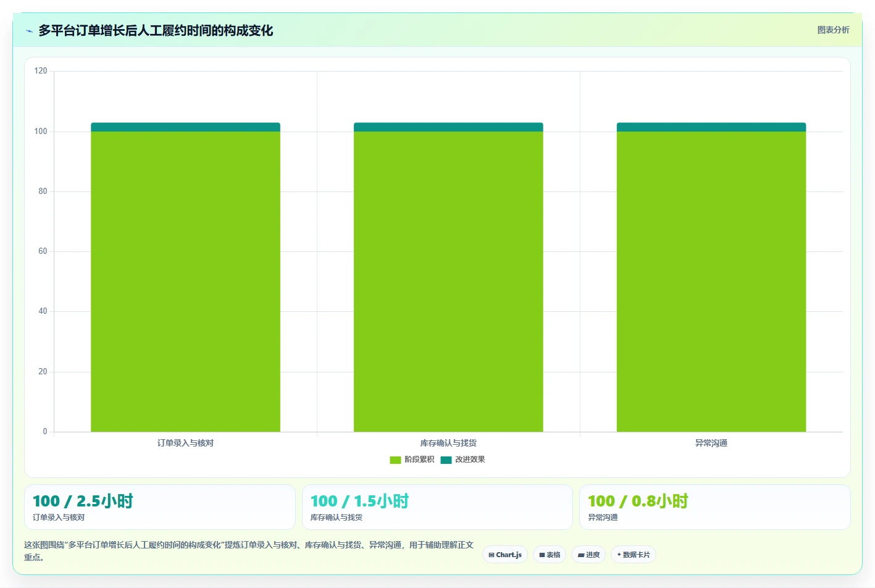Open the 100 / 2.5小时 data card

(x=159, y=507)
